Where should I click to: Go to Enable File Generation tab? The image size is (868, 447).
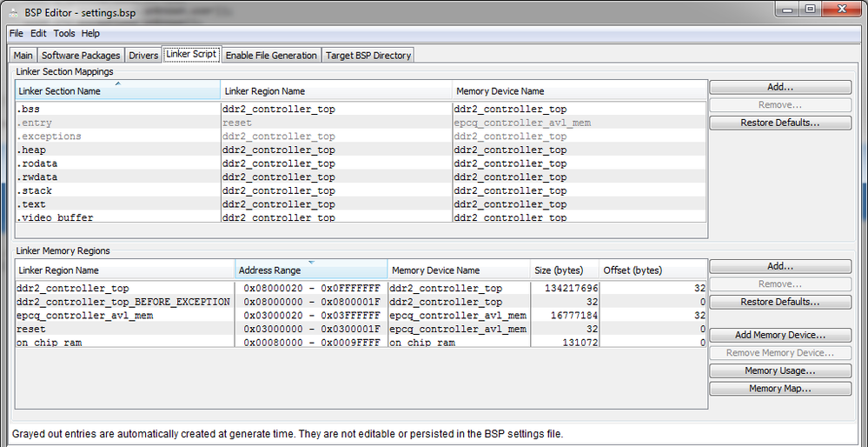(x=270, y=55)
